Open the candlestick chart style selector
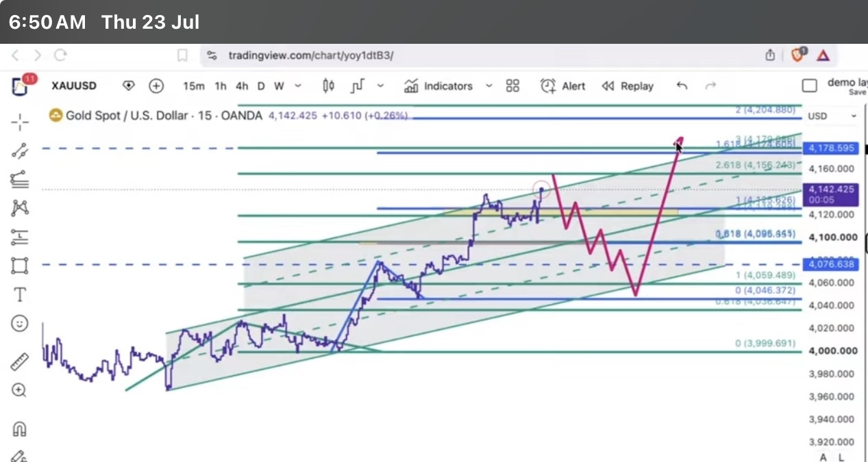This screenshot has height=462, width=868. (x=329, y=86)
